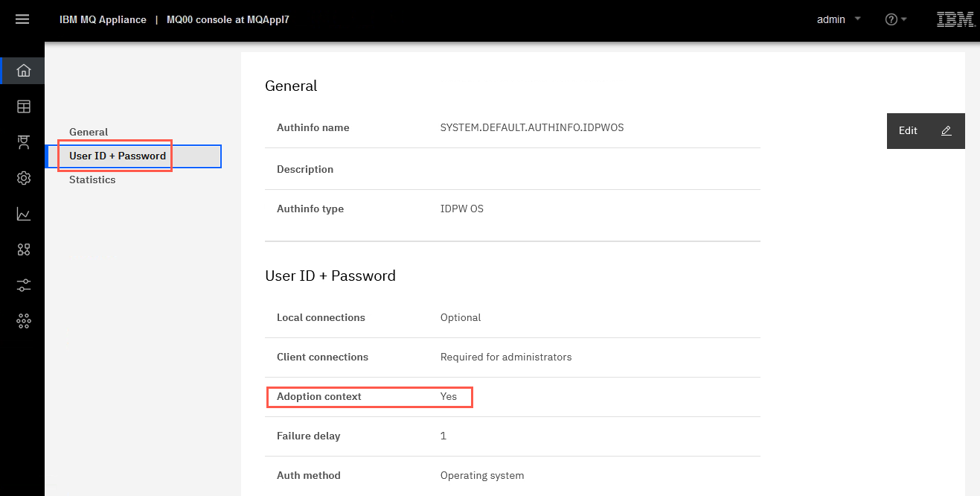Click the Required for administrators value
This screenshot has width=980, height=496.
click(506, 357)
